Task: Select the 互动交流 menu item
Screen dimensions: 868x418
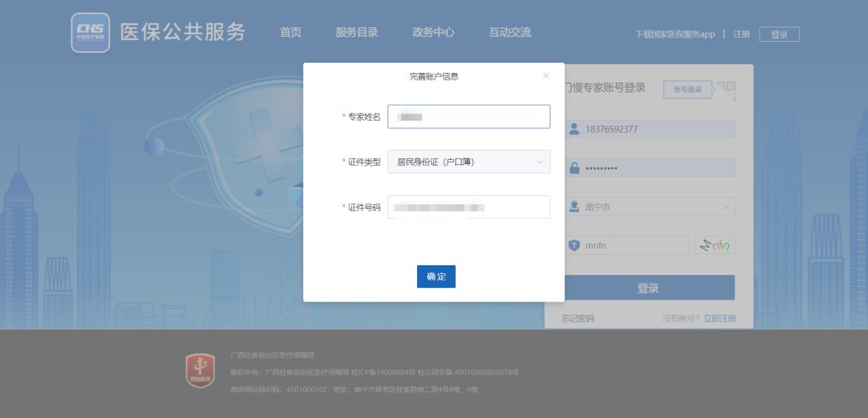Action: tap(510, 33)
